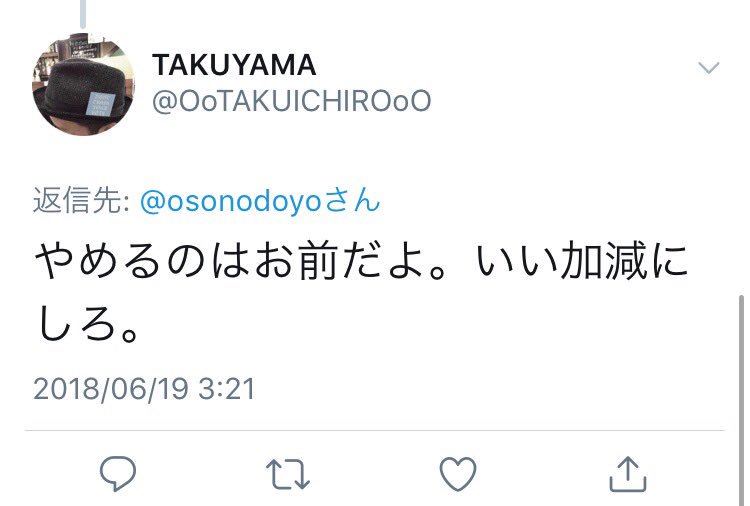
Task: Click the divider line above action icons
Action: 375,430
